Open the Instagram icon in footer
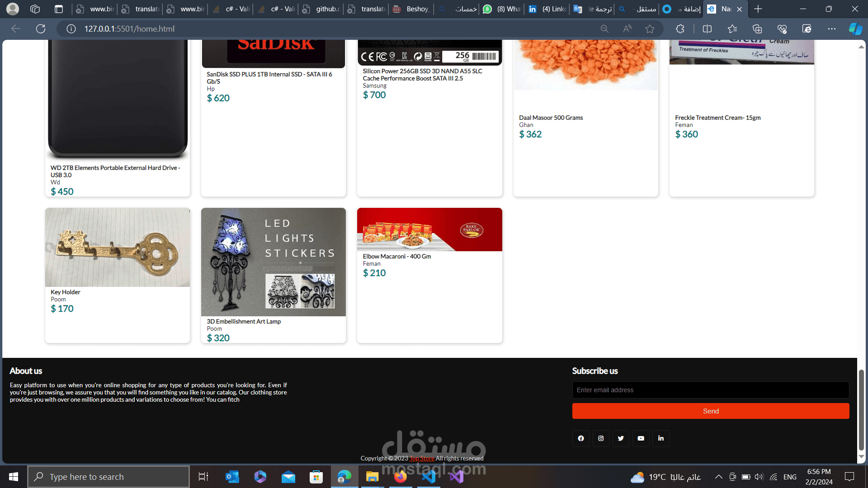868x488 pixels. [601, 438]
